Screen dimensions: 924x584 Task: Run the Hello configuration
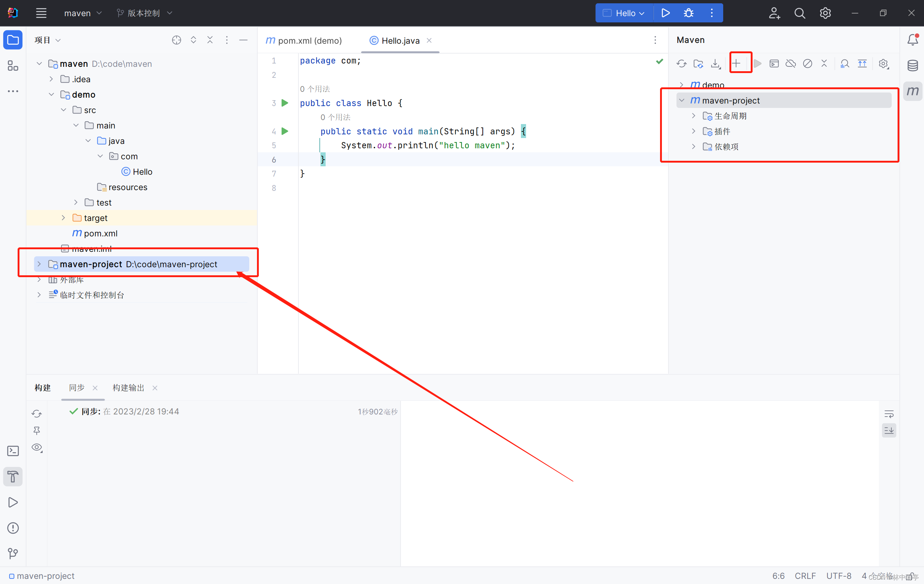point(666,13)
